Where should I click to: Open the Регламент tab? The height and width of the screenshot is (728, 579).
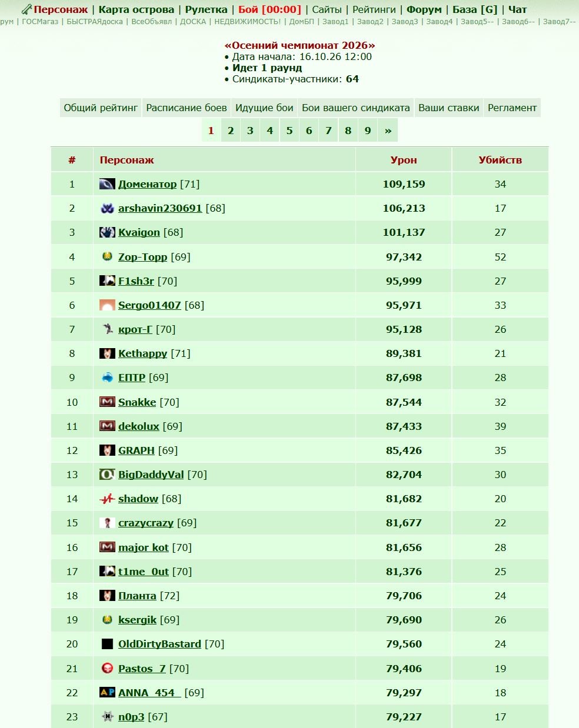(x=512, y=108)
